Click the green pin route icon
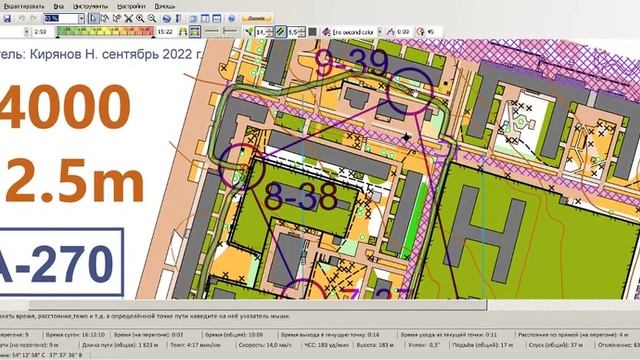 point(249,31)
